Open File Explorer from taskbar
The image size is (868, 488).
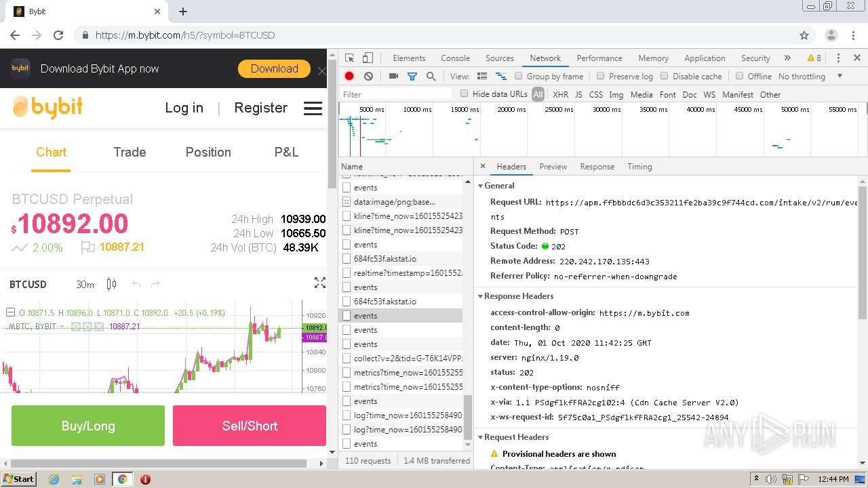[x=77, y=479]
